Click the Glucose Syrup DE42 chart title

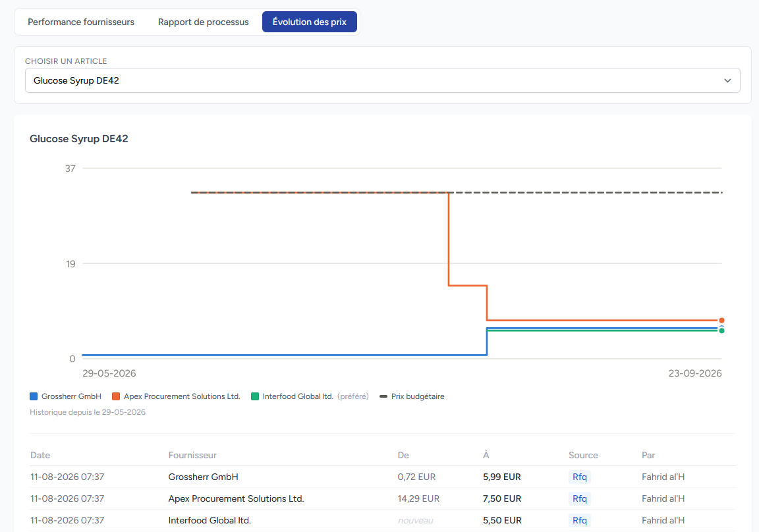pos(79,139)
